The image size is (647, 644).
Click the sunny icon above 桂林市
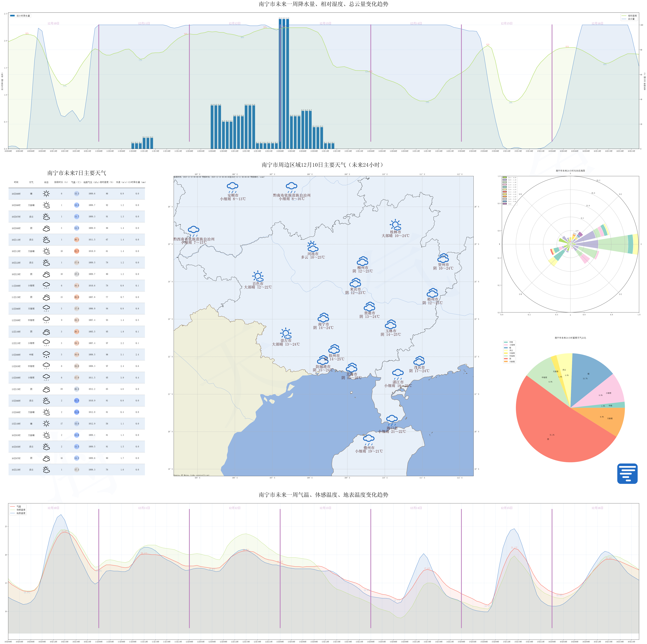pos(395,224)
